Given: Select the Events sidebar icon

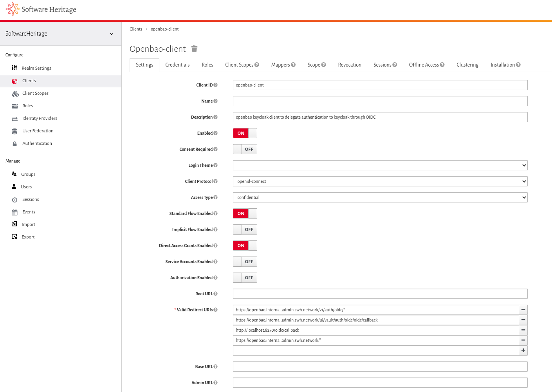Looking at the screenshot, I should pos(14,211).
